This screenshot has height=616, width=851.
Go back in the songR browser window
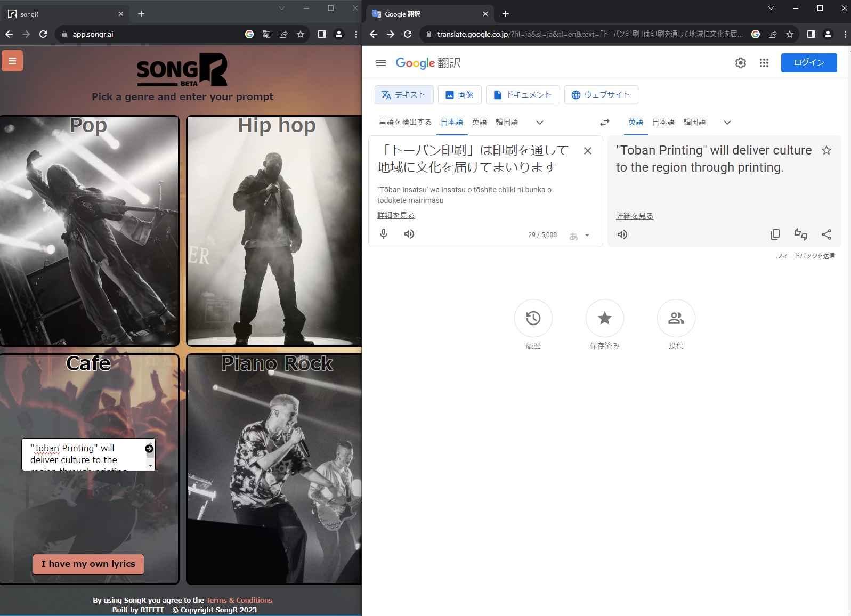click(9, 34)
